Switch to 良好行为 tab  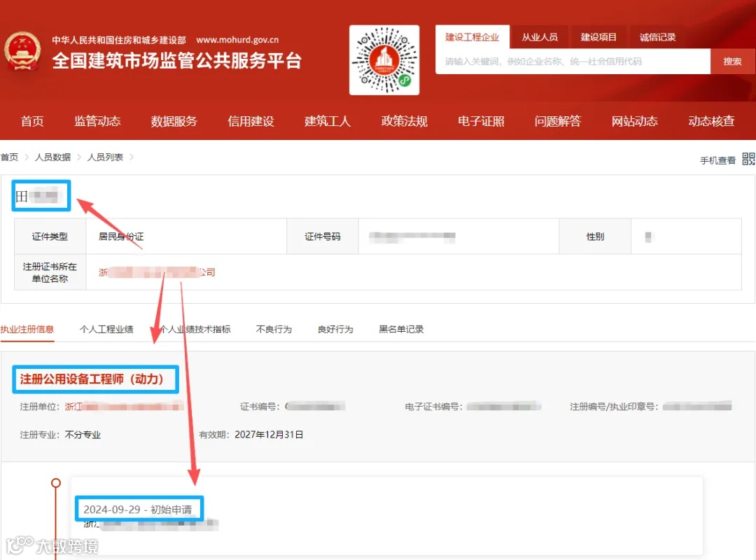(x=335, y=330)
